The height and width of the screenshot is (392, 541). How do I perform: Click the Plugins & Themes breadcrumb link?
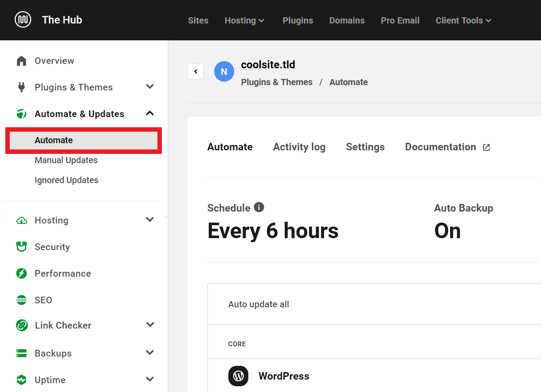point(277,82)
